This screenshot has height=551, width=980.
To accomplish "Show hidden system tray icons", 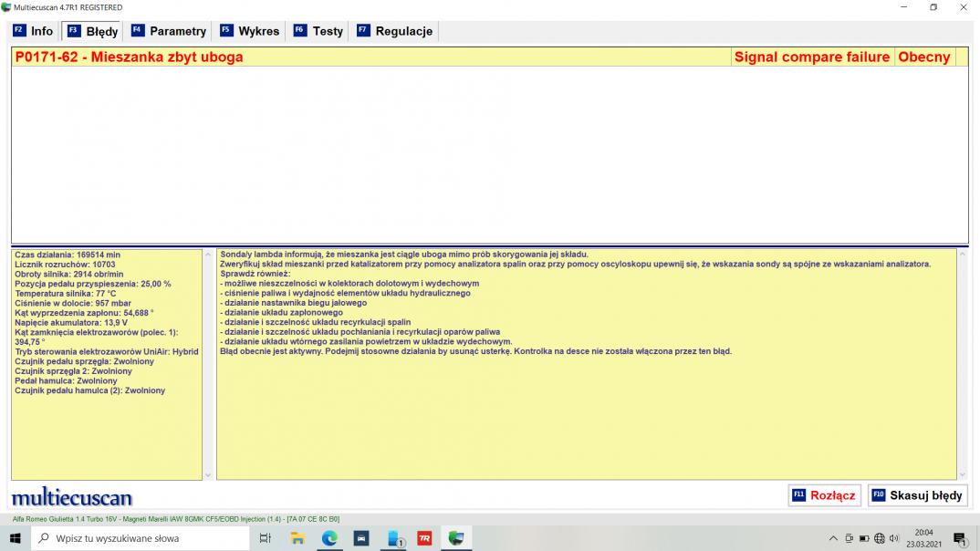I will click(x=833, y=538).
